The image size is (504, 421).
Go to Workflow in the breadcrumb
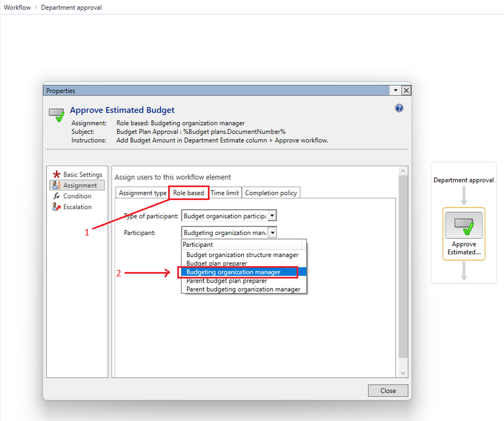coord(17,8)
